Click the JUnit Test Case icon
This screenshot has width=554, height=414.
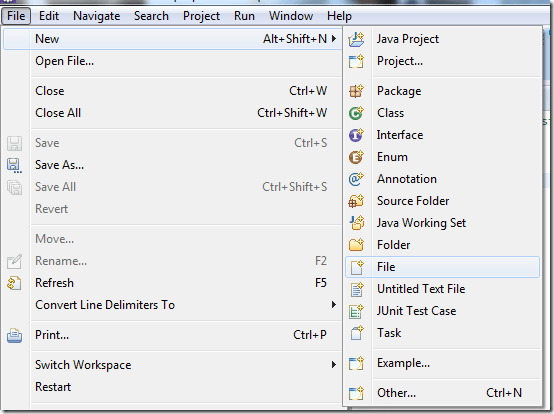(x=356, y=311)
